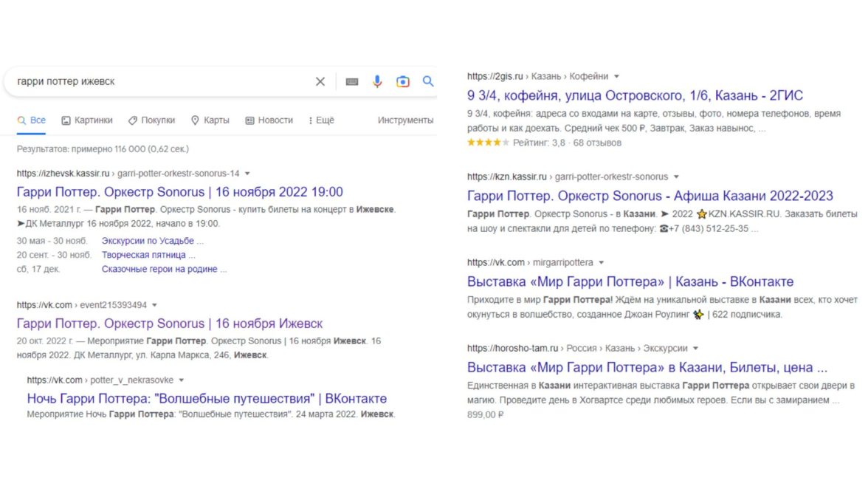Screen dimensions: 868x489
Task: Expand the izhevsk.kassir.ru result options arrow
Action: point(247,174)
